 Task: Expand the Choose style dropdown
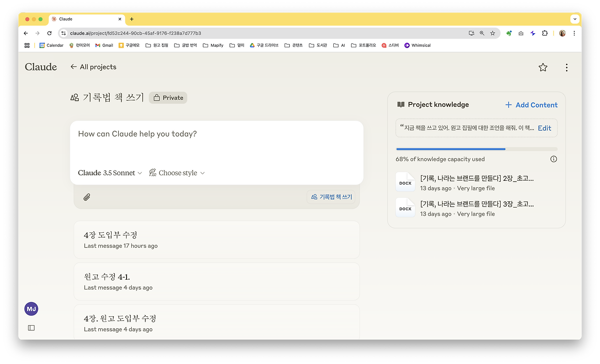(177, 173)
